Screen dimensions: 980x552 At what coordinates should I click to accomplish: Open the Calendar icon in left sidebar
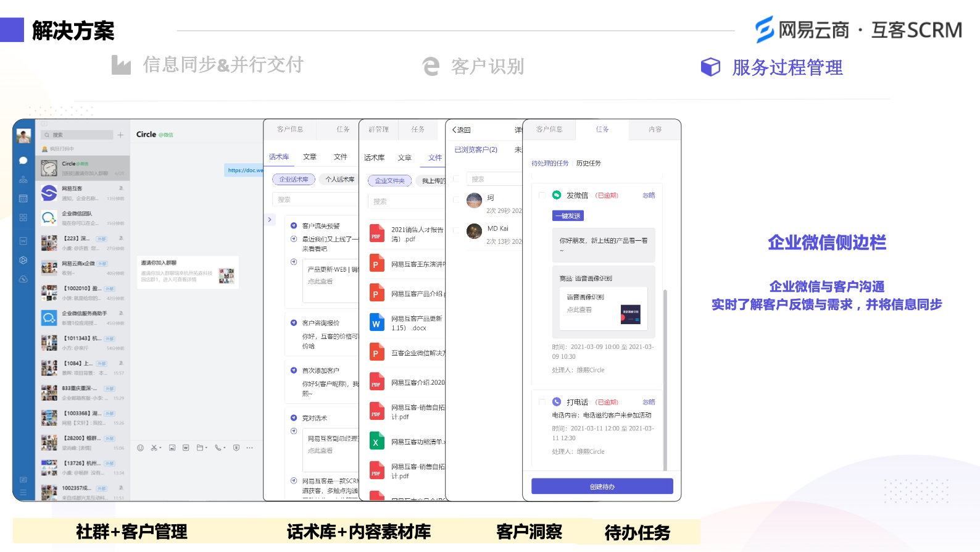coord(23,199)
